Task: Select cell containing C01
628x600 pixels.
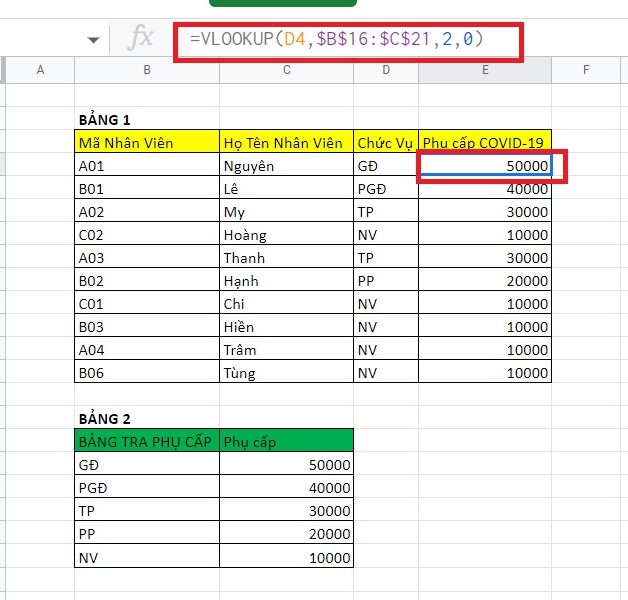Action: point(147,303)
